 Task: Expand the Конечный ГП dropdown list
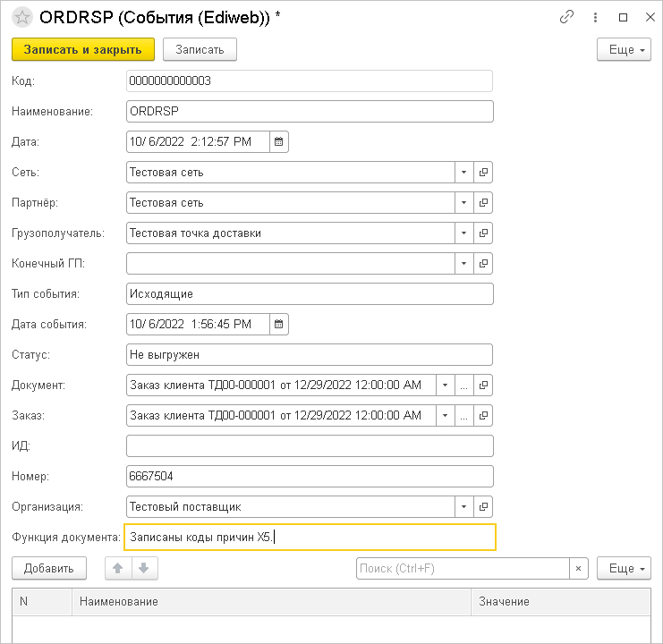pos(463,264)
